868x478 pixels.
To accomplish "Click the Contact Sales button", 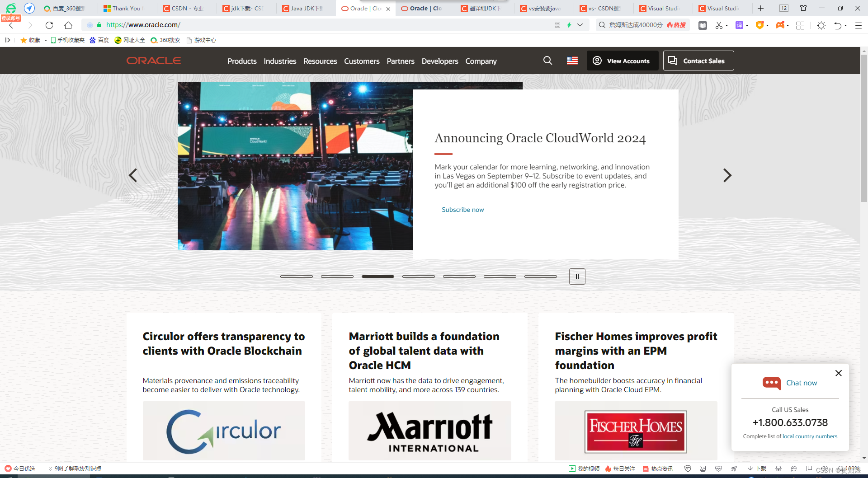I will tap(698, 61).
